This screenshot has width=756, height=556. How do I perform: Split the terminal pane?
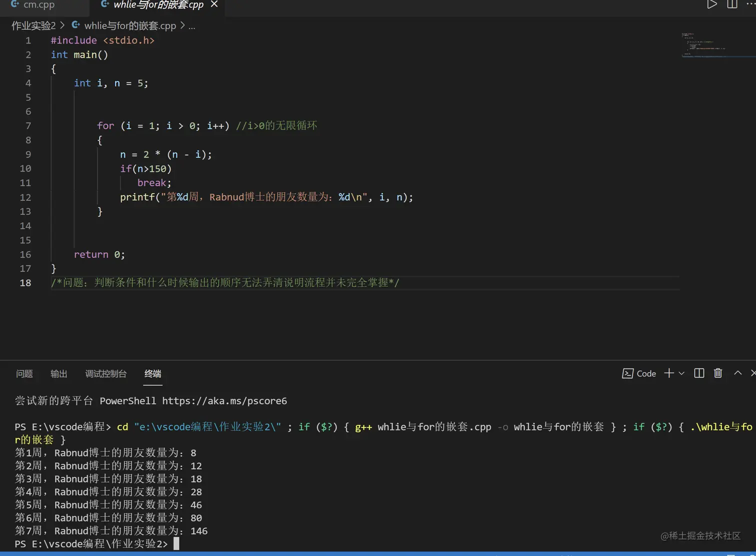tap(699, 373)
